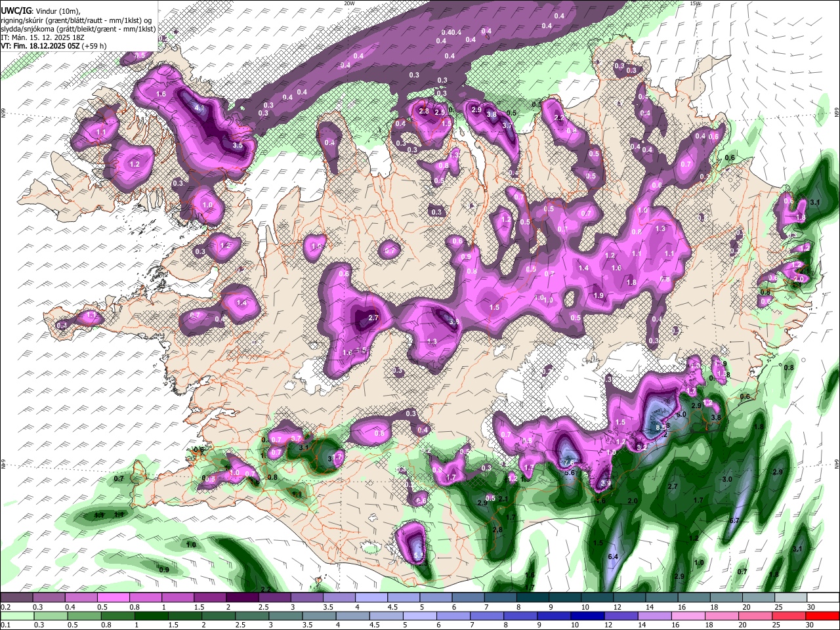Click the '5.6' value below the 7.6 on the map

(x=570, y=472)
